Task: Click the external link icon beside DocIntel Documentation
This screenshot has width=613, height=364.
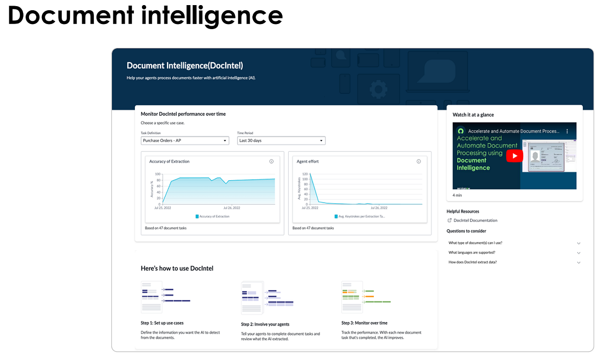Action: coord(449,220)
